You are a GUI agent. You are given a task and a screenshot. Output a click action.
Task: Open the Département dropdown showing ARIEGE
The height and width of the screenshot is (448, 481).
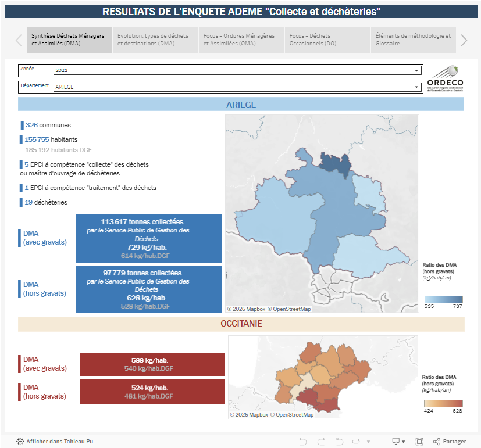418,87
